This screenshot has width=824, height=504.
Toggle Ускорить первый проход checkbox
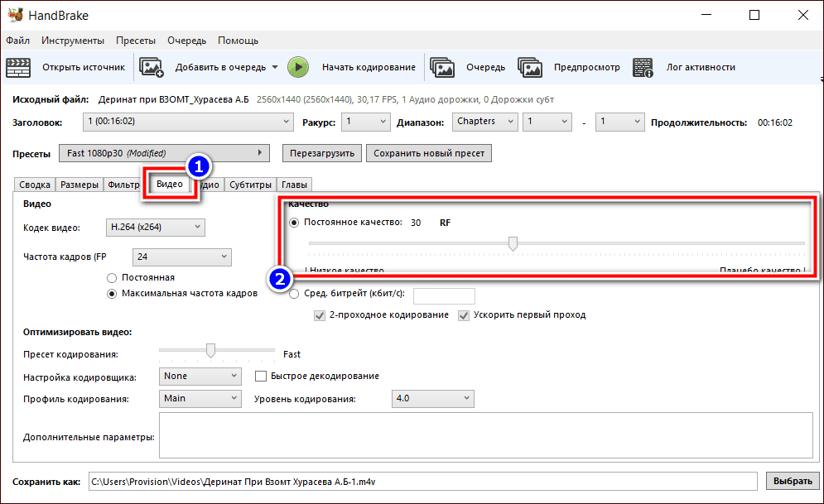click(x=464, y=315)
